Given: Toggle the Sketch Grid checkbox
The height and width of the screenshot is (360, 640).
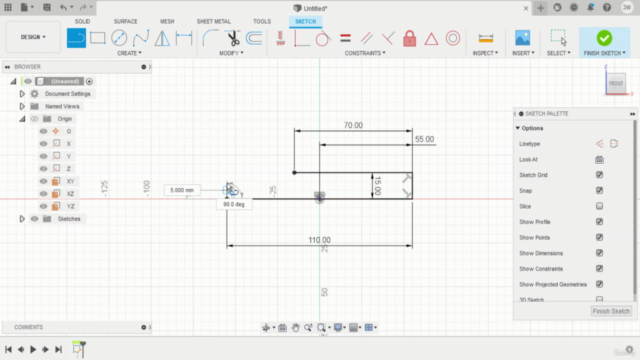Looking at the screenshot, I should coord(599,175).
